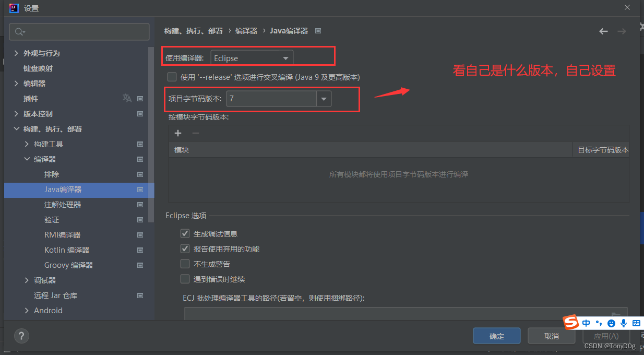This screenshot has height=355, width=644.
Task: Select 远程 Jar 仓库 settings page
Action: coord(55,295)
